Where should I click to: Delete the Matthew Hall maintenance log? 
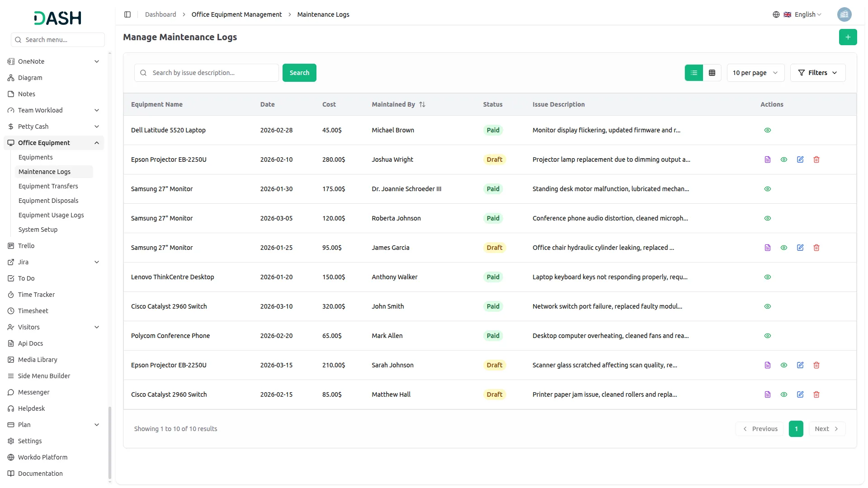click(816, 394)
